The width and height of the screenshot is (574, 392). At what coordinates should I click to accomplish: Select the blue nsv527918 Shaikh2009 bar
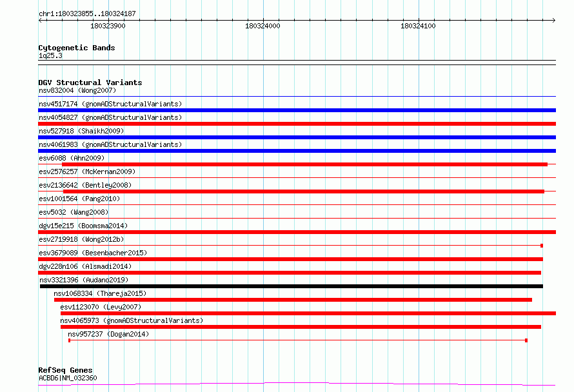pos(297,137)
